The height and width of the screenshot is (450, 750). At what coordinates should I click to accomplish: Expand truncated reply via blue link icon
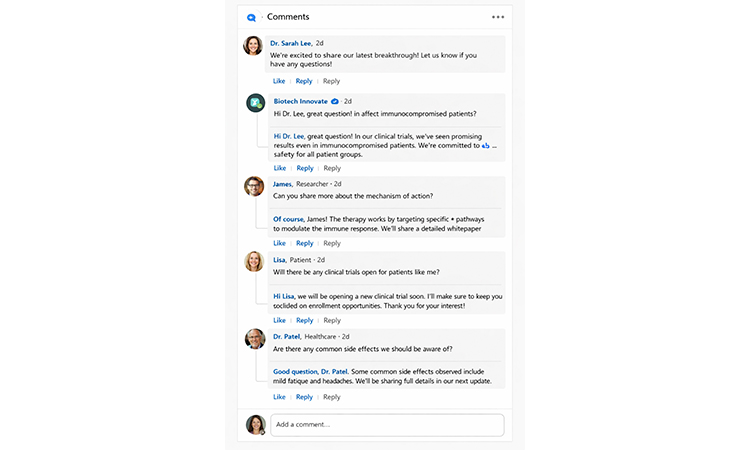485,146
